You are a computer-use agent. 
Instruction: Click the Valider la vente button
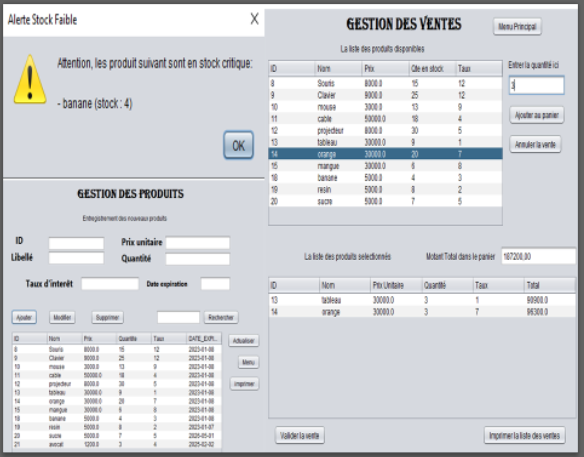click(299, 435)
